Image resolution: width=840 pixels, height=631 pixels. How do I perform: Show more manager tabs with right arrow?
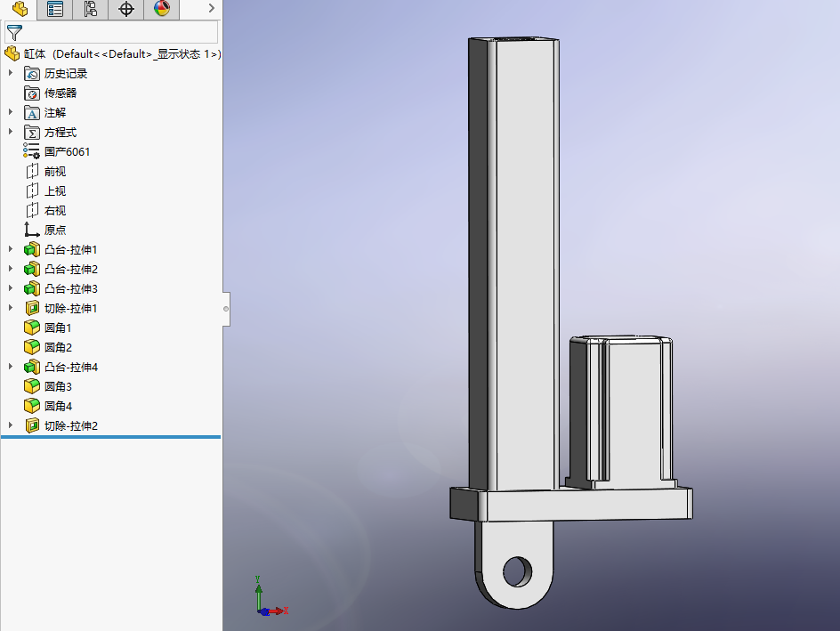[x=210, y=9]
